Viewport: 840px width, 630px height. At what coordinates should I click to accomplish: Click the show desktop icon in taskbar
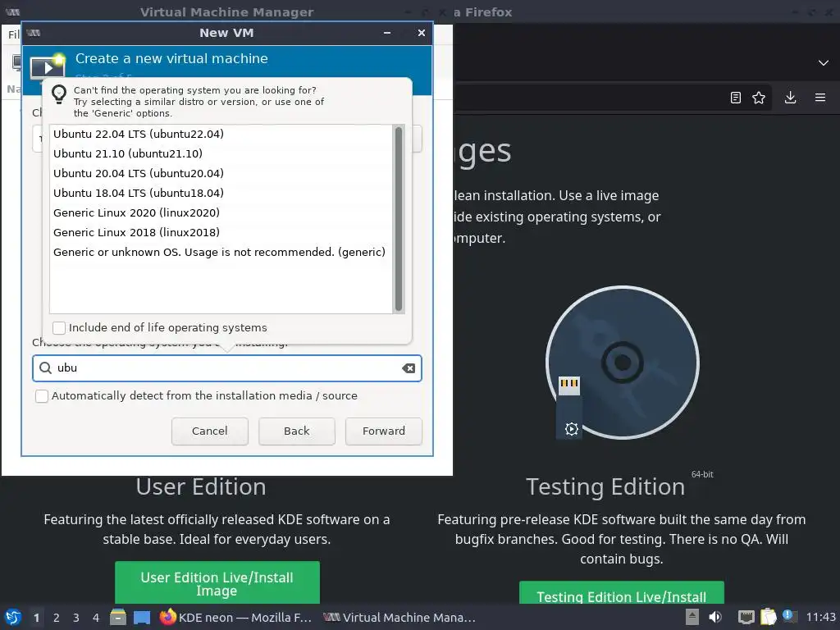141,618
